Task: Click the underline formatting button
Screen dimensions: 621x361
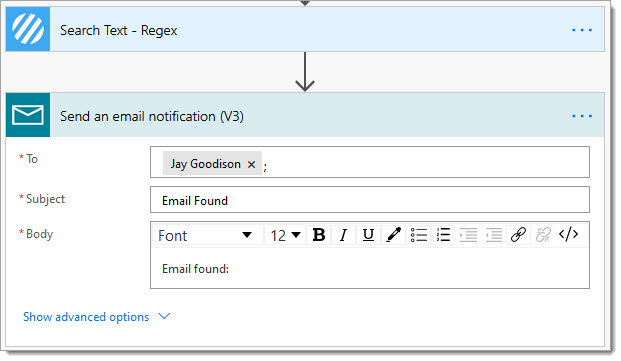Action: 368,235
